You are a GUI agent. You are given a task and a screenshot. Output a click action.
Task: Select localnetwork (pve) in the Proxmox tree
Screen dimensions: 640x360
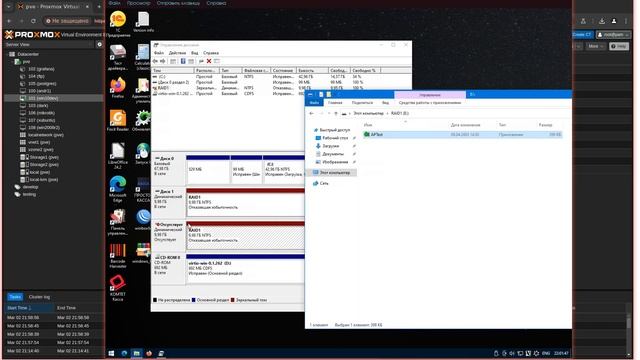(53, 135)
